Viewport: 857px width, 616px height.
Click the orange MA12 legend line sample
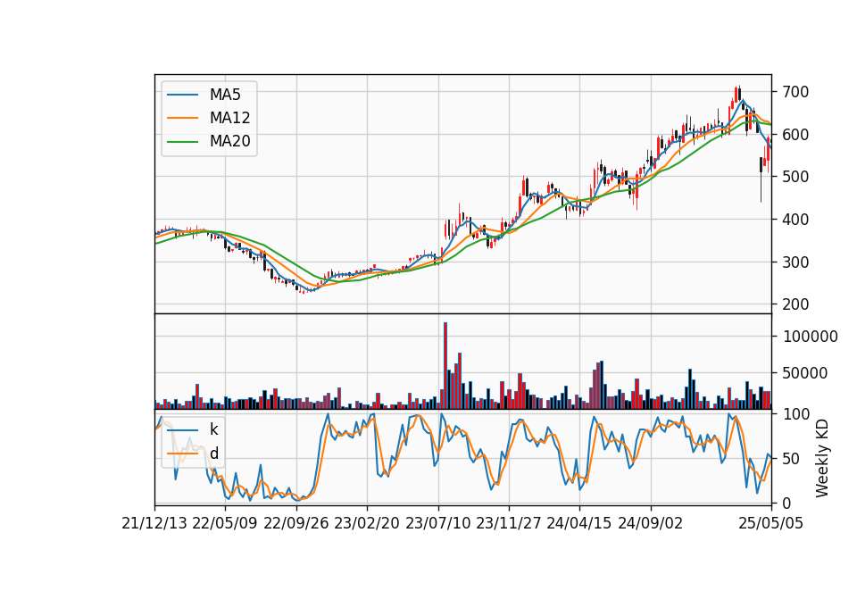coord(182,118)
